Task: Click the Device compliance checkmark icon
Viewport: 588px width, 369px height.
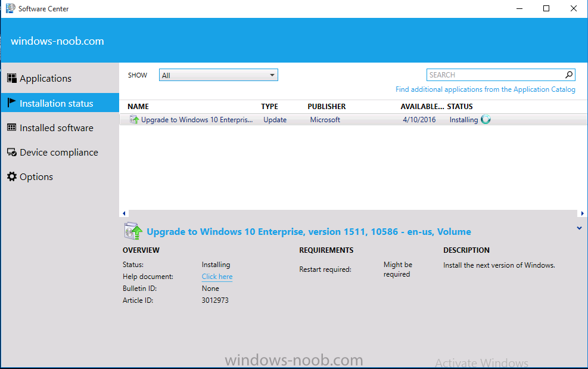Action: (x=12, y=152)
